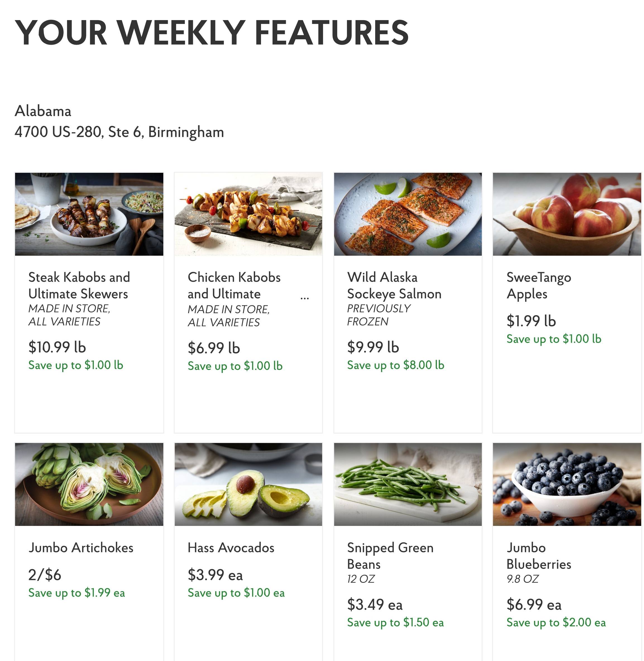Viewport: 644px width, 661px height.
Task: Open the Steak Kabobs product photo
Action: [89, 214]
